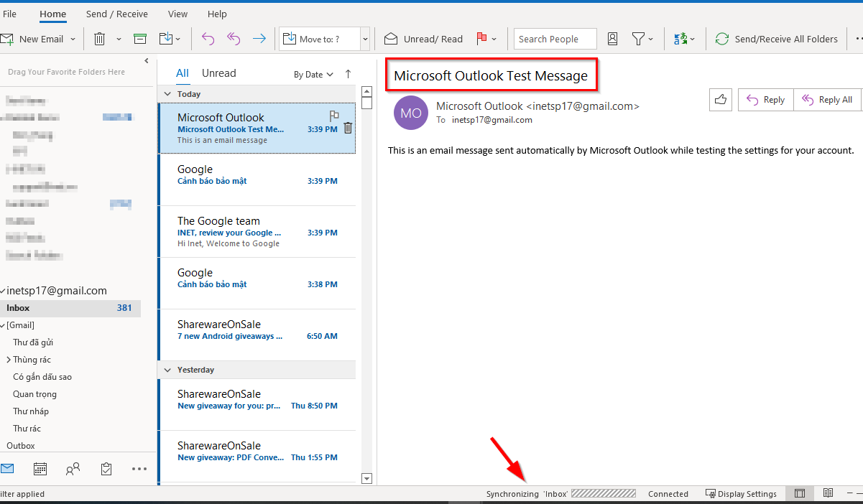Open the Thư nháp folder
863x504 pixels.
[31, 411]
